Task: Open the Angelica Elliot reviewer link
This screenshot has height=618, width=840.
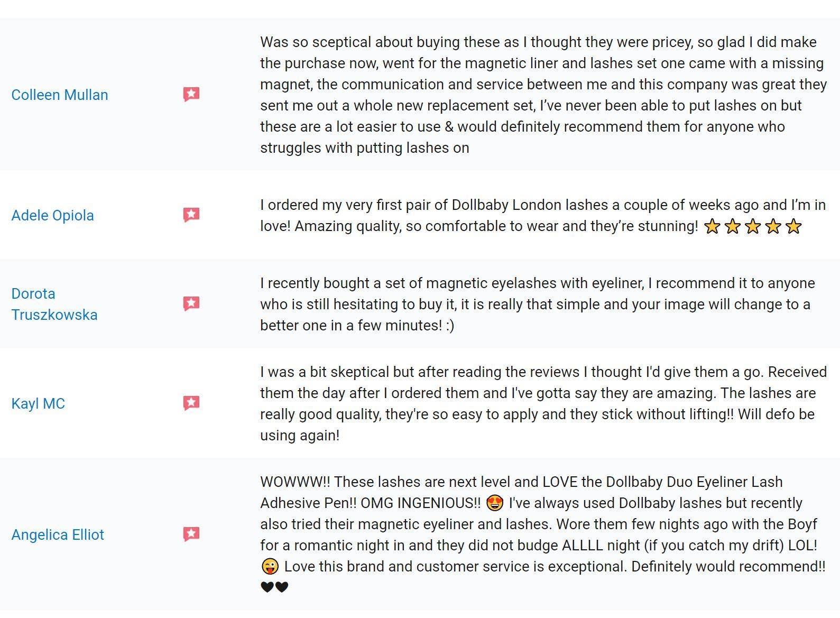Action: (x=58, y=535)
